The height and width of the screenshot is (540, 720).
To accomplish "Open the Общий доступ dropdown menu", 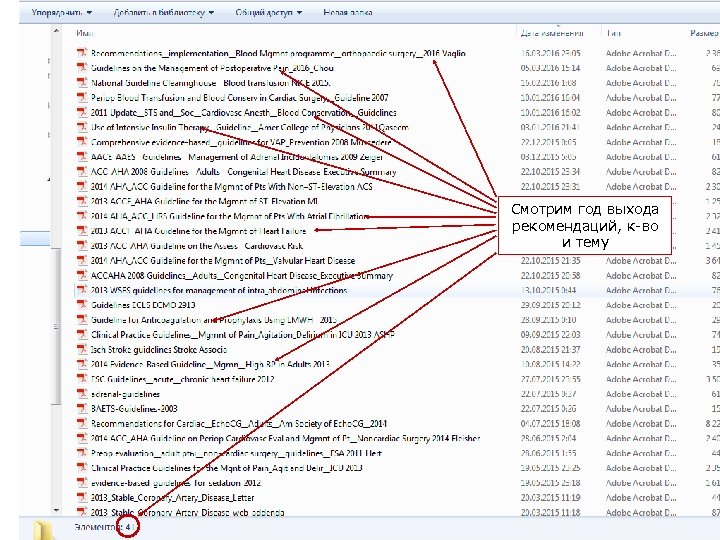I will (269, 12).
